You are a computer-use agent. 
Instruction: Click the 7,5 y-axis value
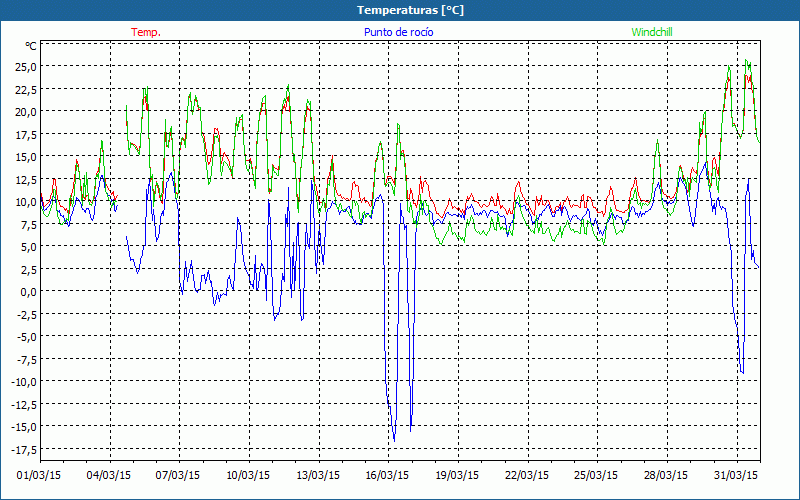coord(28,224)
